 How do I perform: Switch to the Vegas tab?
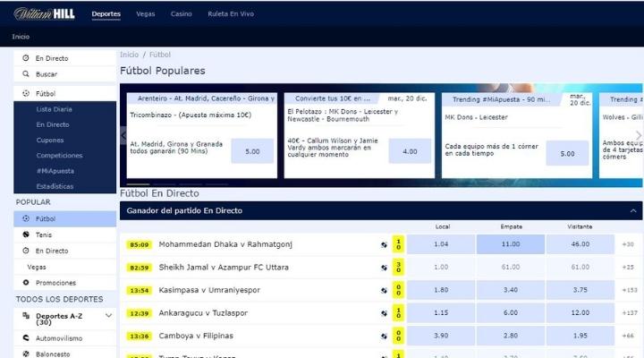[x=146, y=14]
